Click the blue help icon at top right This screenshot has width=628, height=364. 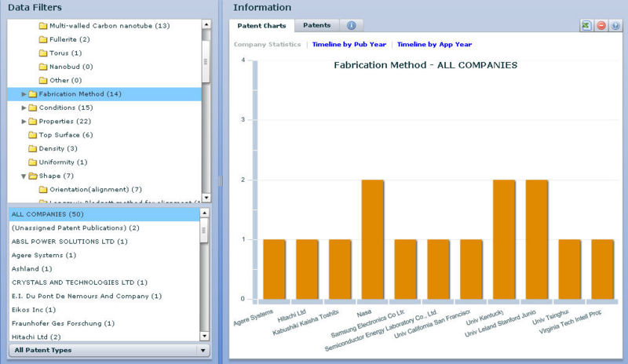pos(615,26)
